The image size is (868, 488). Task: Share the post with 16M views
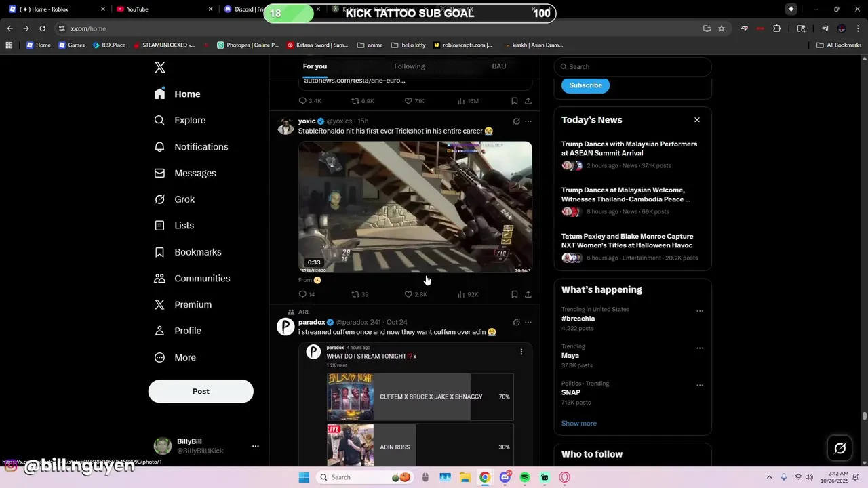coord(528,101)
